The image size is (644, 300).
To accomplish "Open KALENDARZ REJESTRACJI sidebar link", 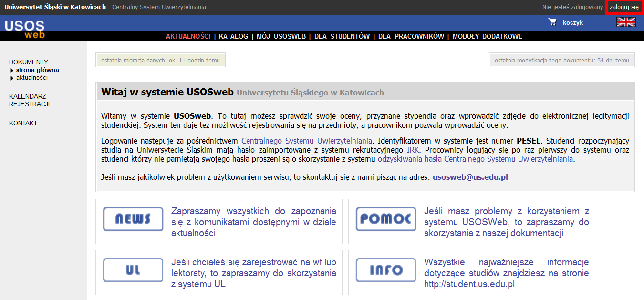I will [x=29, y=100].
